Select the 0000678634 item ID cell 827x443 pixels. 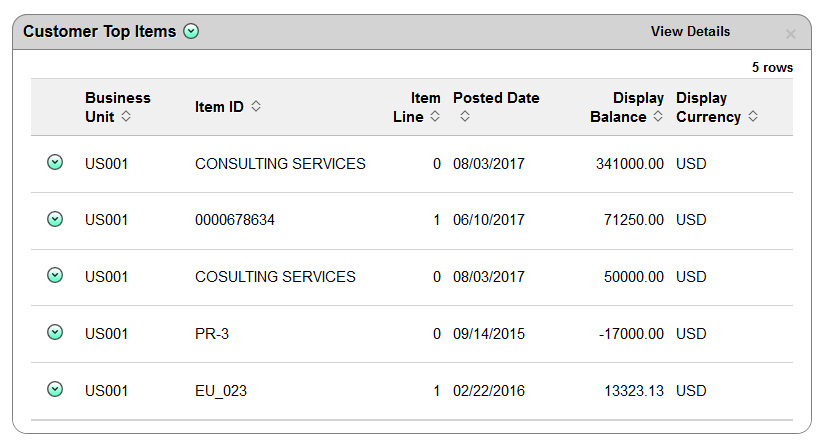coord(235,220)
